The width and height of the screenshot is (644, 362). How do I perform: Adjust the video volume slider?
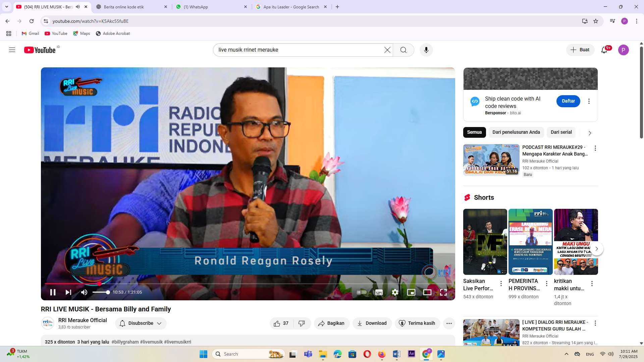point(101,292)
